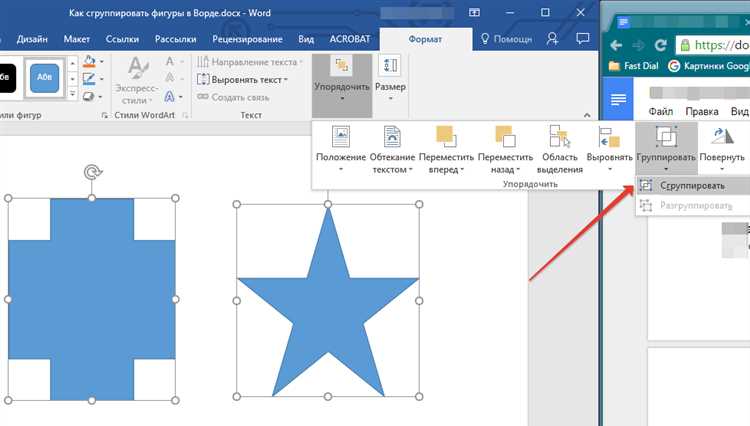
Task: Click Направление текста text direction
Action: [249, 62]
